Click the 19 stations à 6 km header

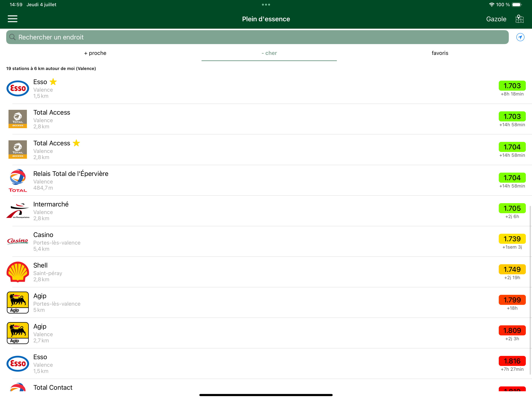51,69
